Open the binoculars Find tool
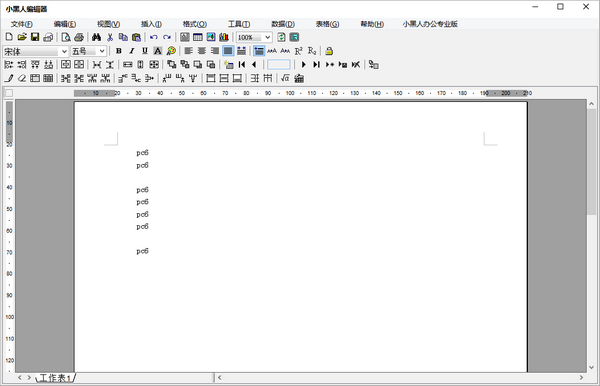600x386 pixels. (x=96, y=37)
